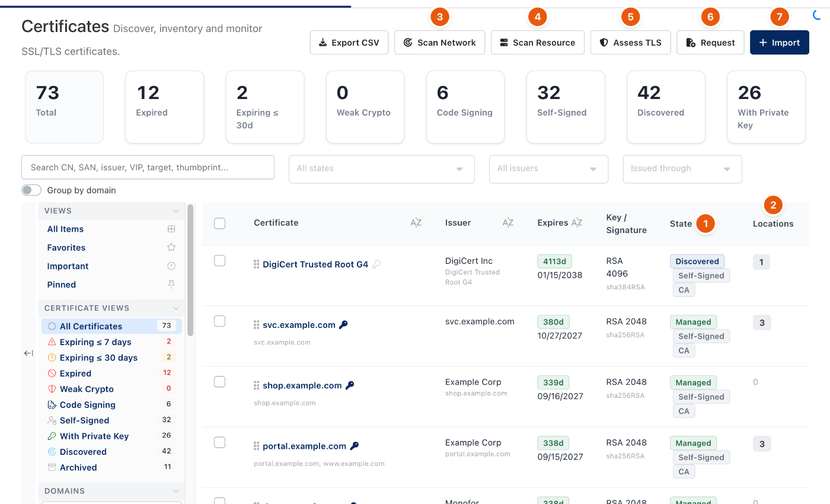Sort by Expires column A-Z icon
The image size is (830, 504).
coord(576,223)
